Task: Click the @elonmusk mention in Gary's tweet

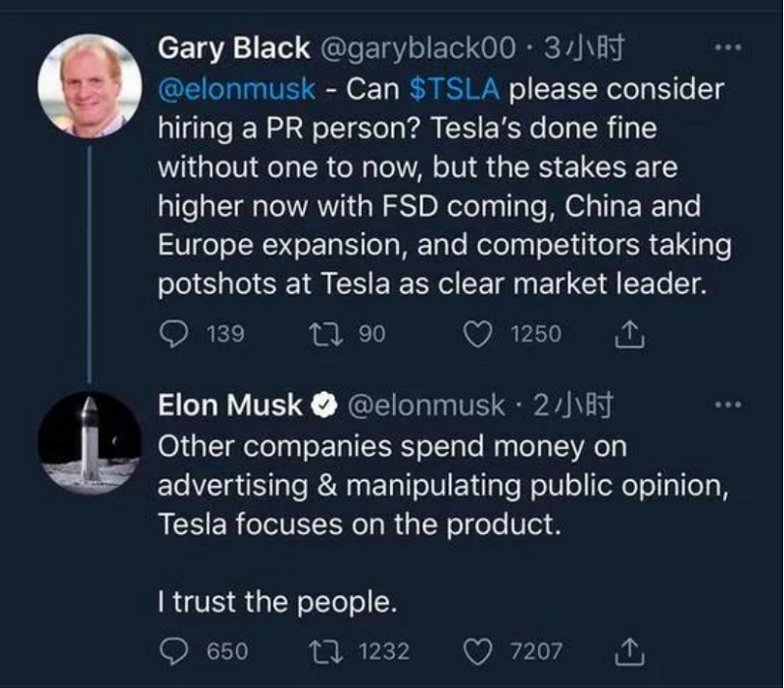Action: 236,89
